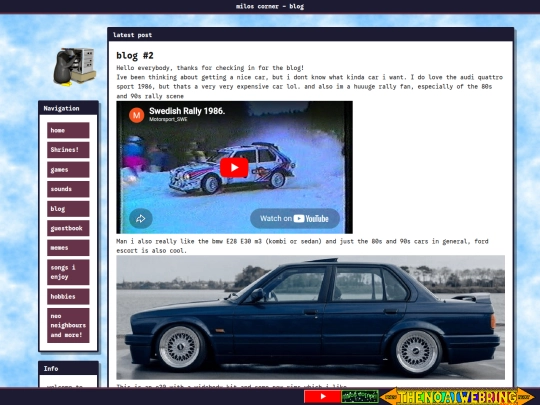The width and height of the screenshot is (540, 405).
Task: Open the blog navigation link
Action: tap(68, 209)
